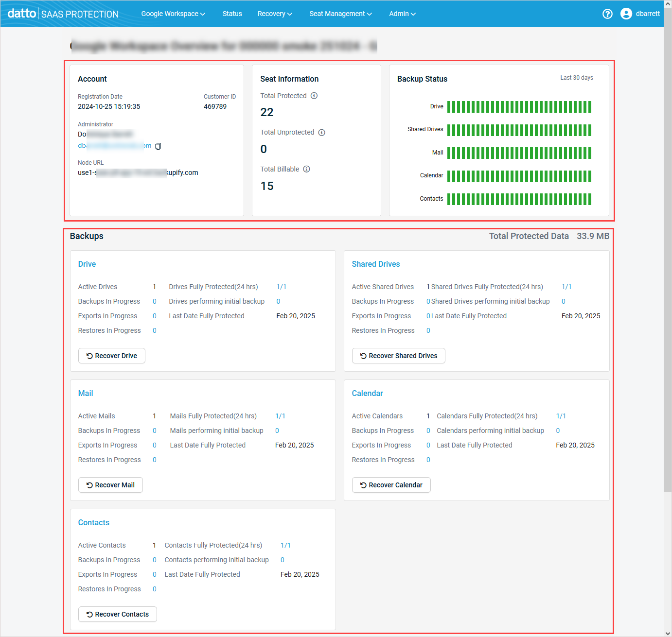Click Mails Fully Protected 1/1 link
Screen dimensions: 672x637
281,416
